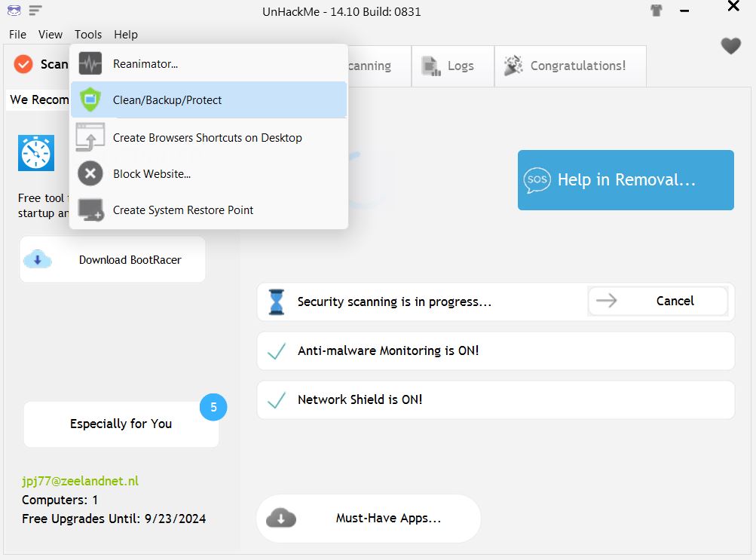Viewport: 756px width, 560px height.
Task: Click the Download BootRacer button
Action: (x=112, y=259)
